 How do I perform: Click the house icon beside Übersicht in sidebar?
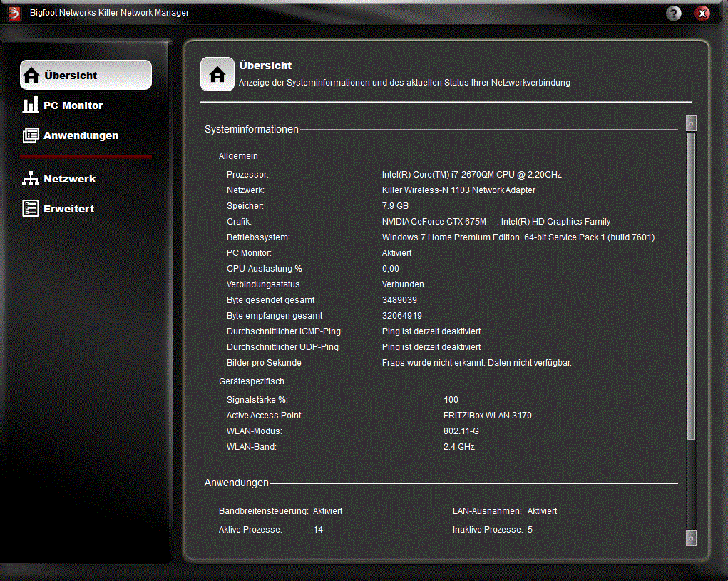[x=31, y=75]
